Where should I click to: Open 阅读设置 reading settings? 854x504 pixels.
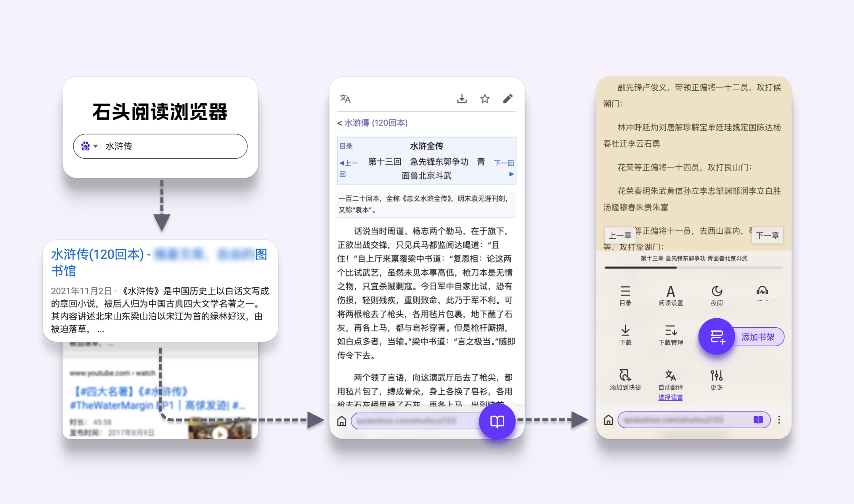[x=670, y=296]
